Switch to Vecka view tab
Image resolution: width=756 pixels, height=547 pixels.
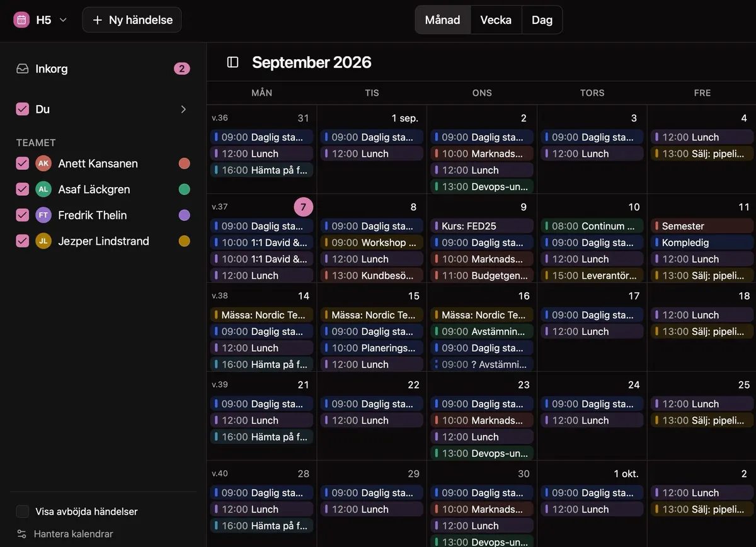coord(496,20)
